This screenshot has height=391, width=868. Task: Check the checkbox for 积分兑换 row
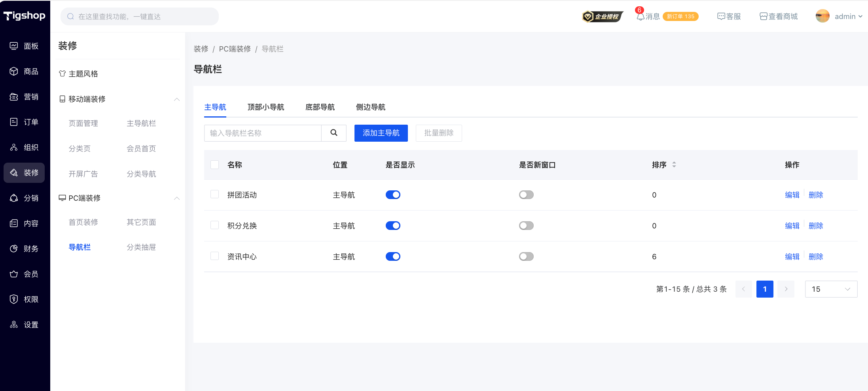(x=215, y=226)
